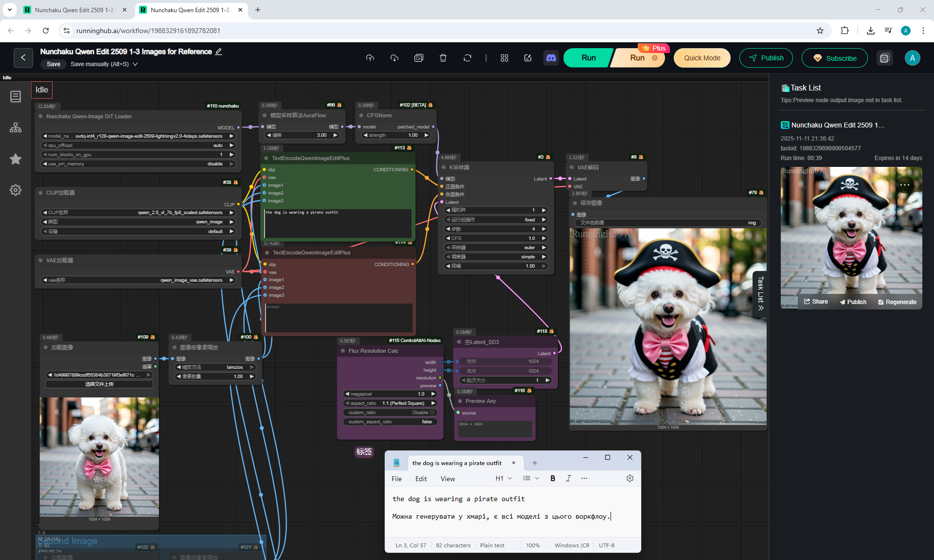934x560 pixels.
Task: Expand the Save manually dropdown arrow
Action: 135,64
